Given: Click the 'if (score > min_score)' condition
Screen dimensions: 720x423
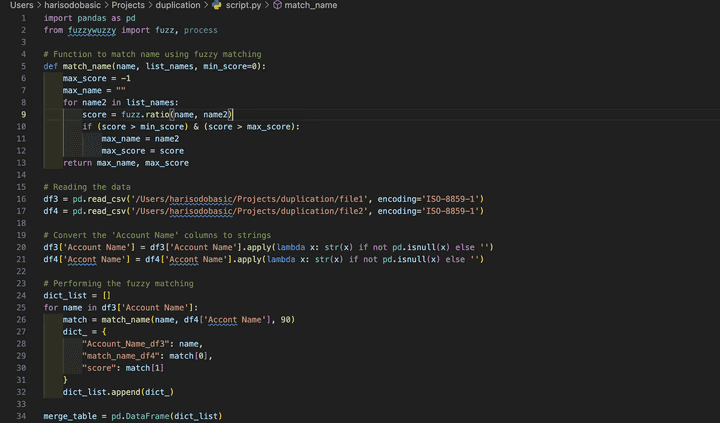Looking at the screenshot, I should click(135, 127).
